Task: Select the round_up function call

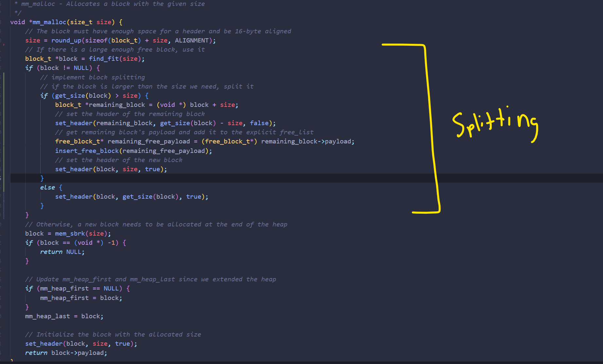Action: (66, 41)
